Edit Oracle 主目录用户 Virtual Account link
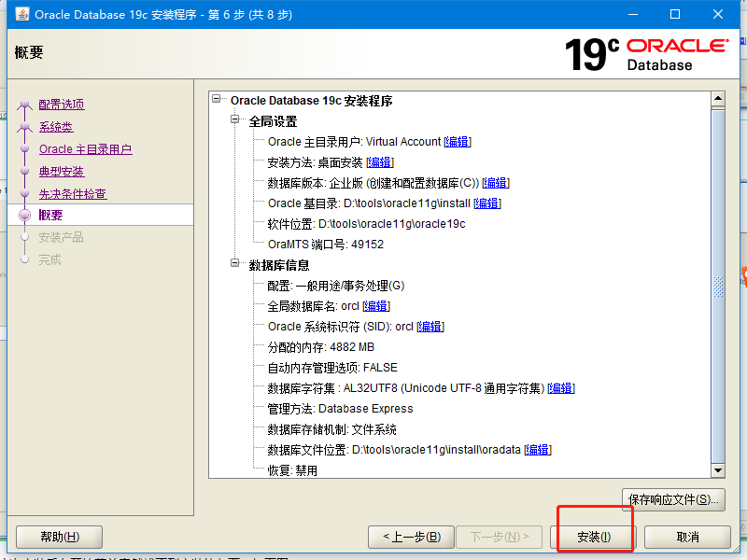Screen dimensions: 747x560 point(458,142)
